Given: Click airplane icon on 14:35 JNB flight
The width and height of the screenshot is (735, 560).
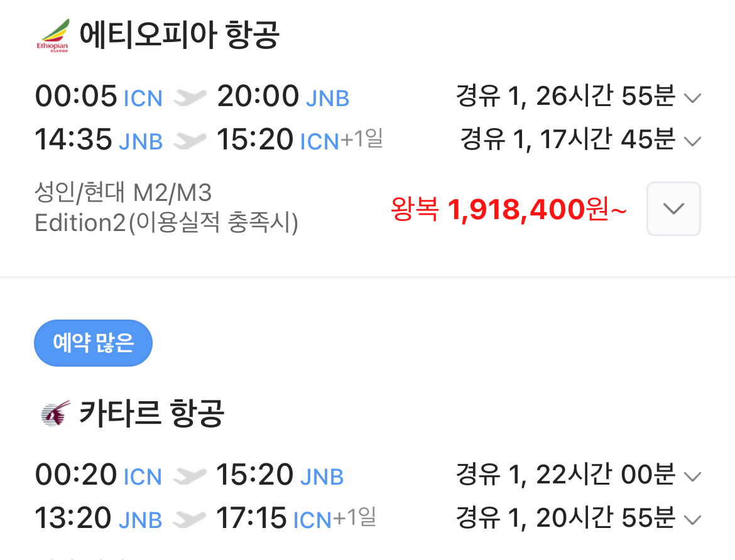Looking at the screenshot, I should tap(190, 141).
